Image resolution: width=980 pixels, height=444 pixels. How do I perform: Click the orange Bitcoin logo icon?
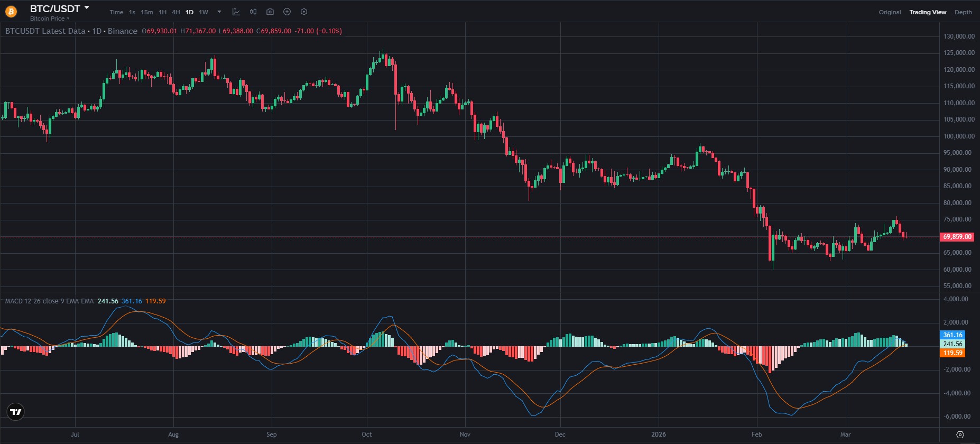tap(11, 12)
